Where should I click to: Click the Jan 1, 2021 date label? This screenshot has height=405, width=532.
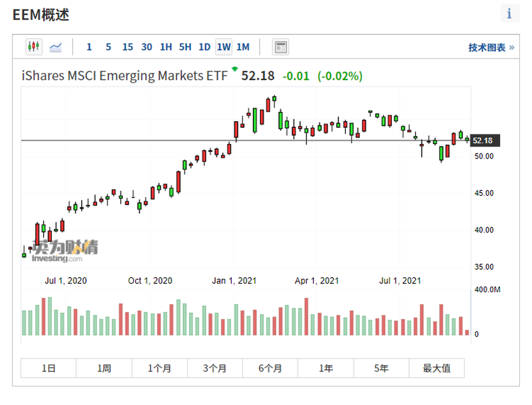click(234, 281)
